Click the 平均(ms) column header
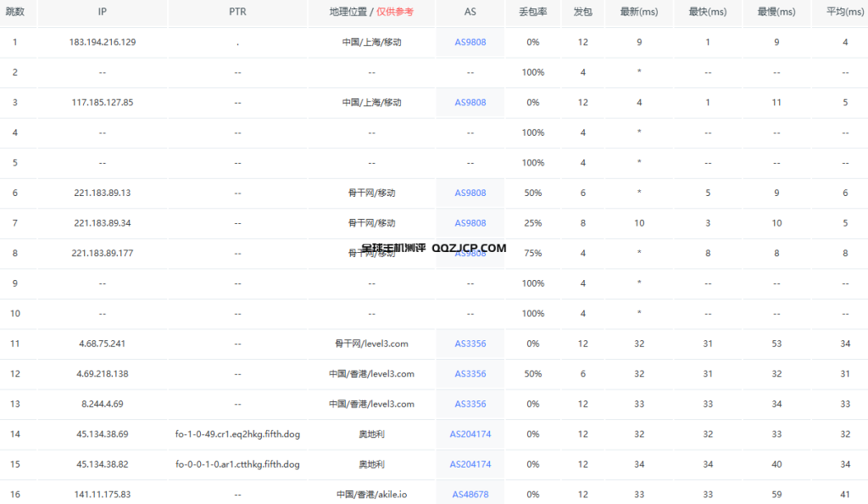 click(844, 12)
